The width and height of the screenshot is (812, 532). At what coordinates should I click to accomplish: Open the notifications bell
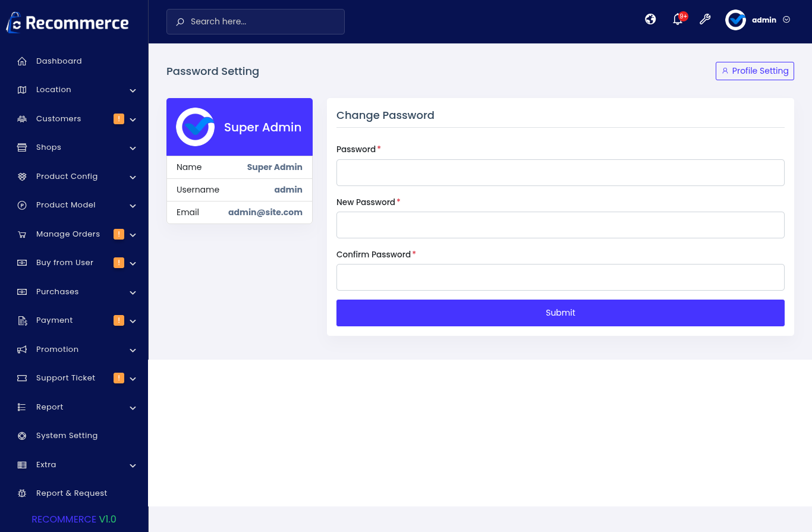click(x=678, y=20)
